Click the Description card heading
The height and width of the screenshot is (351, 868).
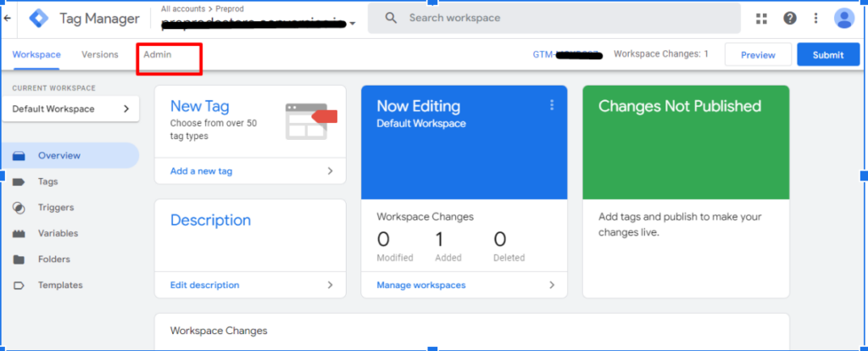pyautogui.click(x=210, y=220)
